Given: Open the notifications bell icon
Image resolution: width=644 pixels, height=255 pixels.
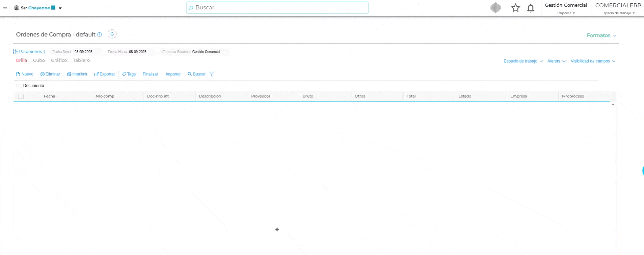Looking at the screenshot, I should pos(531,8).
